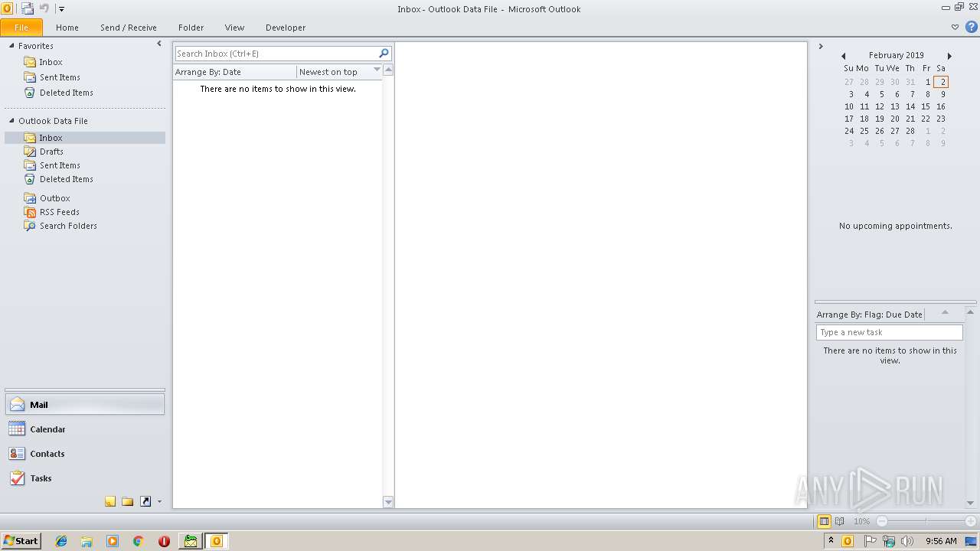This screenshot has width=980, height=551.
Task: Open Search Folders
Action: pos(68,226)
